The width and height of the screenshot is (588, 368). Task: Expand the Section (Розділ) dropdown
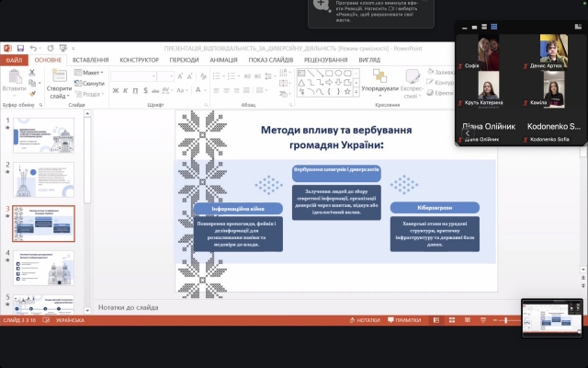point(91,93)
